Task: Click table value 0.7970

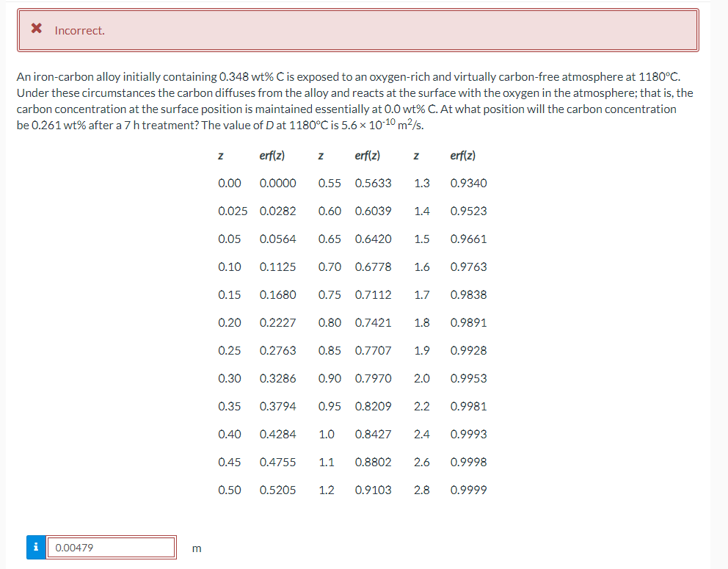Action: pos(374,378)
